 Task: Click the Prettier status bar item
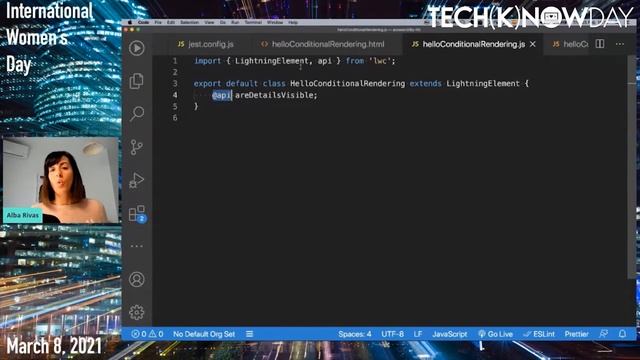[576, 334]
